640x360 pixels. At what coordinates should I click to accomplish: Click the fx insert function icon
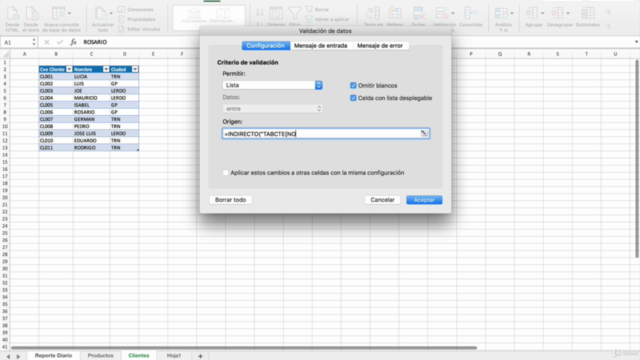coord(73,42)
